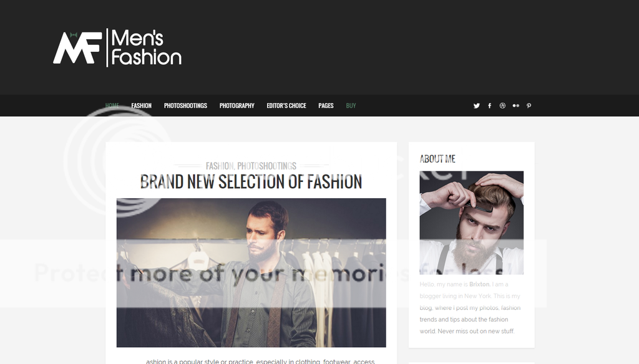
Task: Open the Fashion menu item
Action: pos(142,106)
